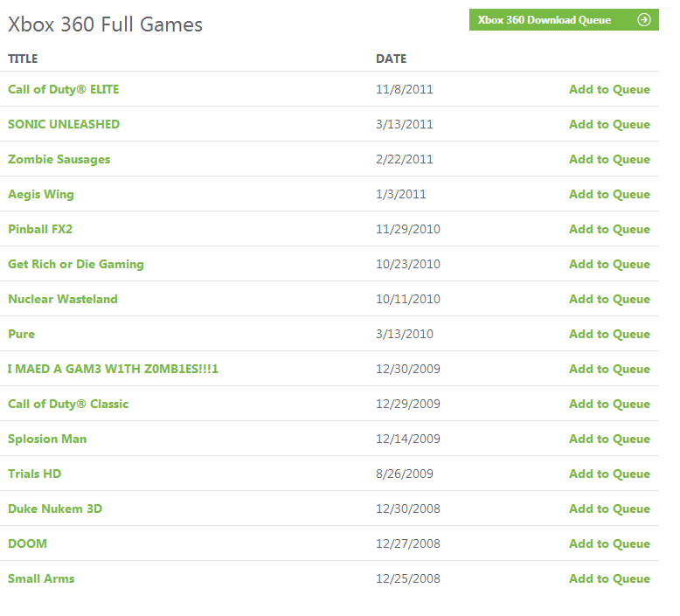Open Zombie Sausages game link
The width and height of the screenshot is (680, 616).
click(x=59, y=160)
